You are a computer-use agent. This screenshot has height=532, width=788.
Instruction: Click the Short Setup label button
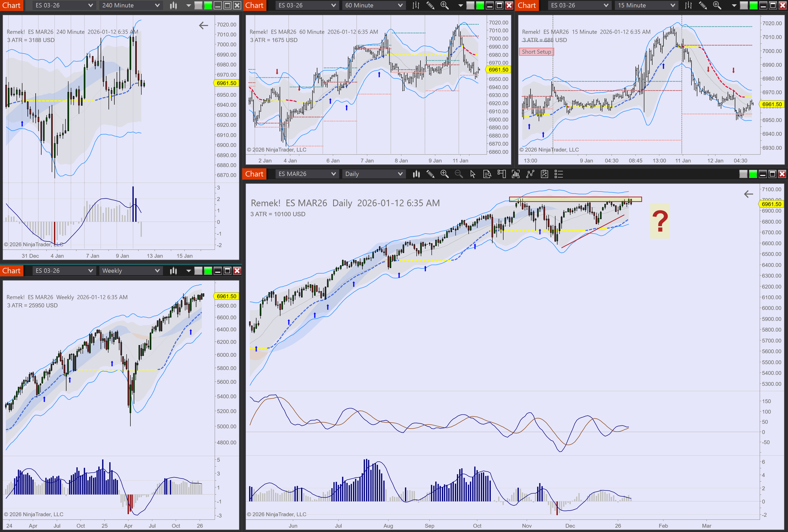point(536,52)
